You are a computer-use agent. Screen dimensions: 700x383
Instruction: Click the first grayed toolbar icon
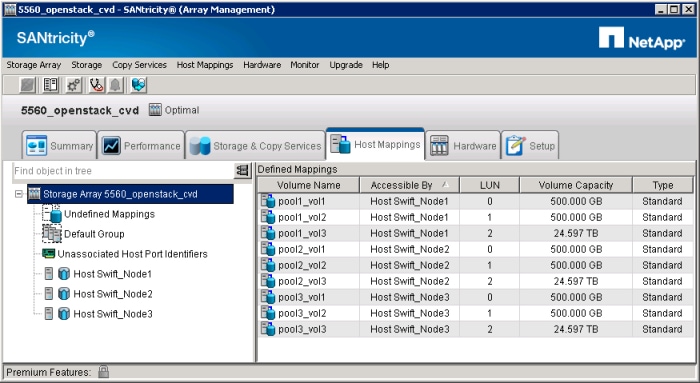(28, 85)
